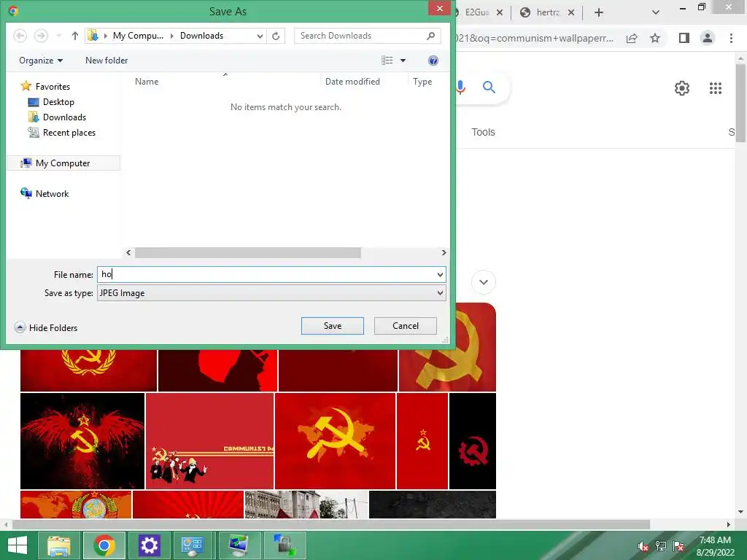Screen dimensions: 747x560
Task: Collapse with Hide Folders
Action: (x=46, y=327)
